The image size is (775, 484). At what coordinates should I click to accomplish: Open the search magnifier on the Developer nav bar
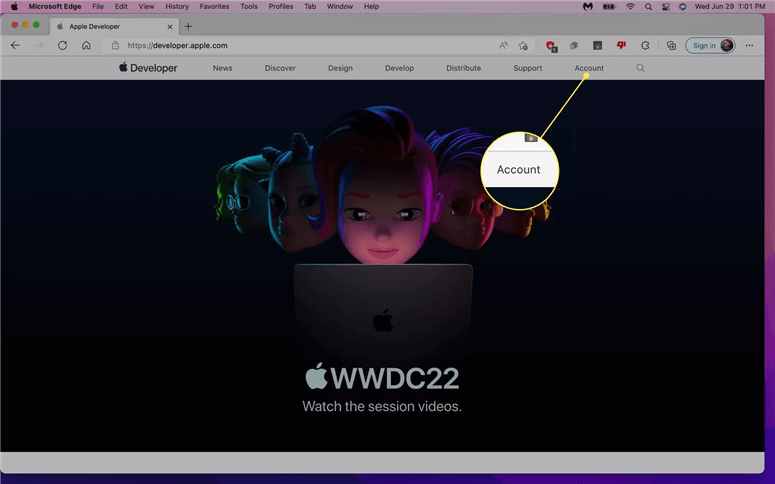[x=640, y=68]
